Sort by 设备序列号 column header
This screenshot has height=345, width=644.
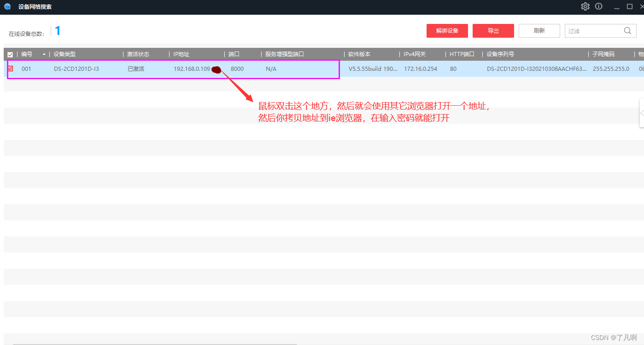click(x=500, y=54)
